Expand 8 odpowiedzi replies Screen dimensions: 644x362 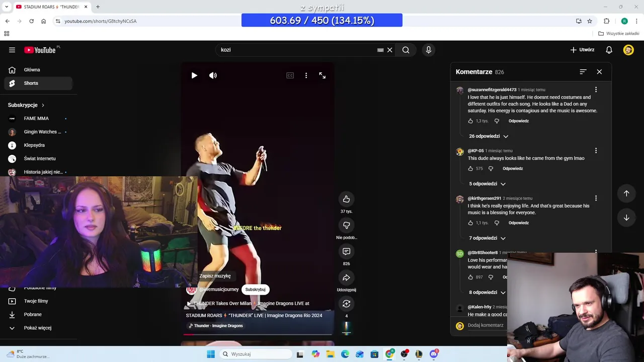pos(487,293)
